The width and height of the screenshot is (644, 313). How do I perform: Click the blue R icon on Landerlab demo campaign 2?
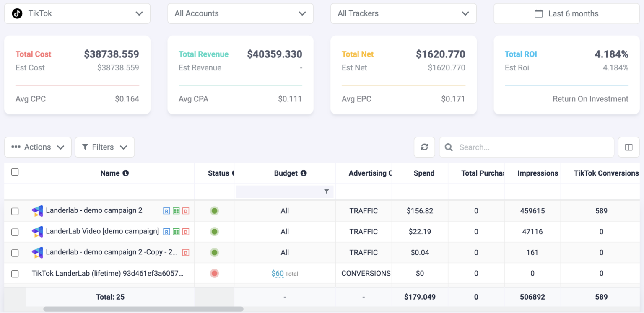pos(167,210)
